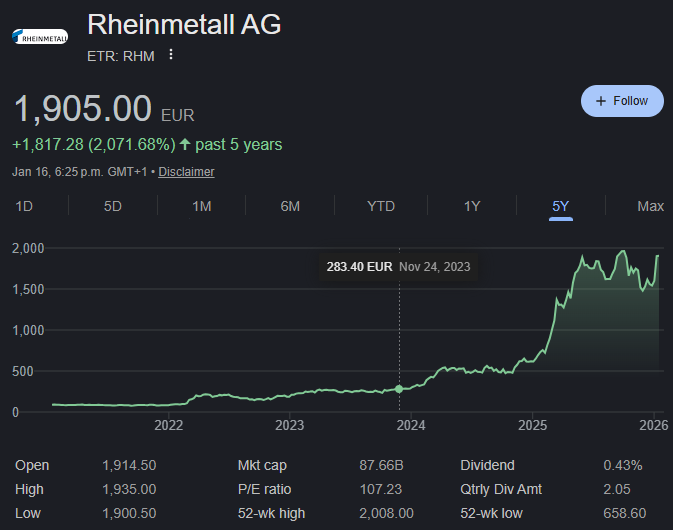The width and height of the screenshot is (673, 530).
Task: Click the Rheinmetall company logo
Action: coord(40,37)
